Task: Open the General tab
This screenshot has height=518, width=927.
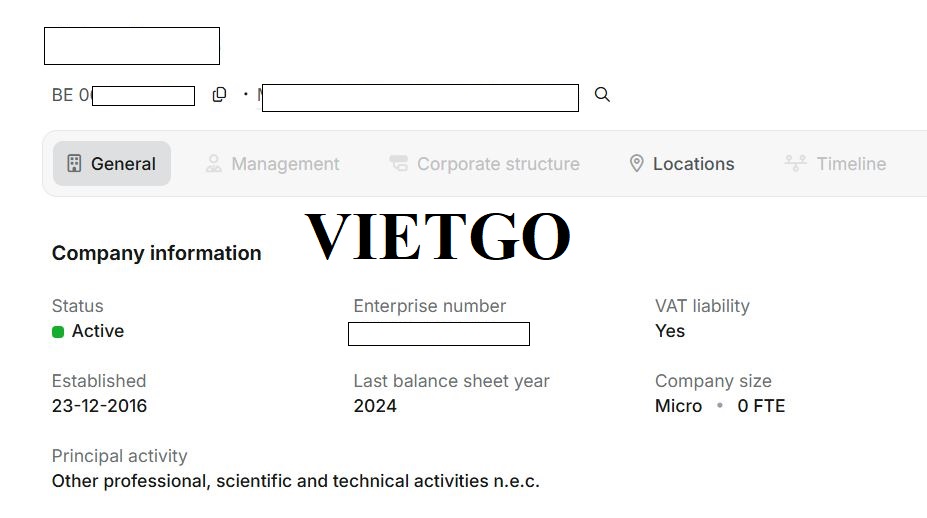Action: pyautogui.click(x=112, y=164)
